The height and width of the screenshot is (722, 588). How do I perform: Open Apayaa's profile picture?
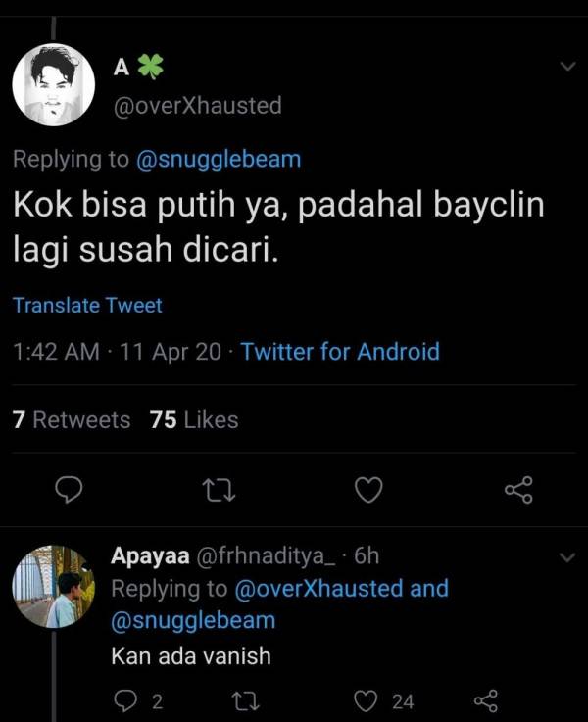[53, 587]
